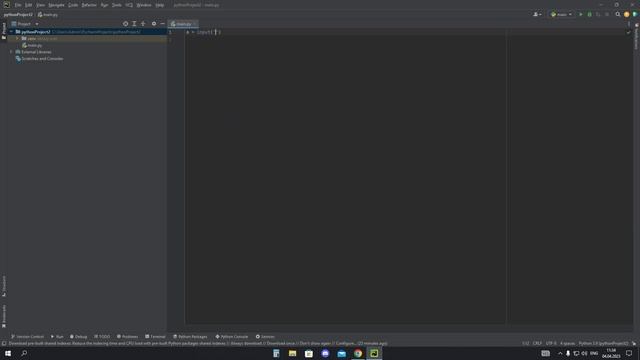Screen dimensions: 640x360
Task: Open the Terminal tool window tab
Action: pos(155,337)
